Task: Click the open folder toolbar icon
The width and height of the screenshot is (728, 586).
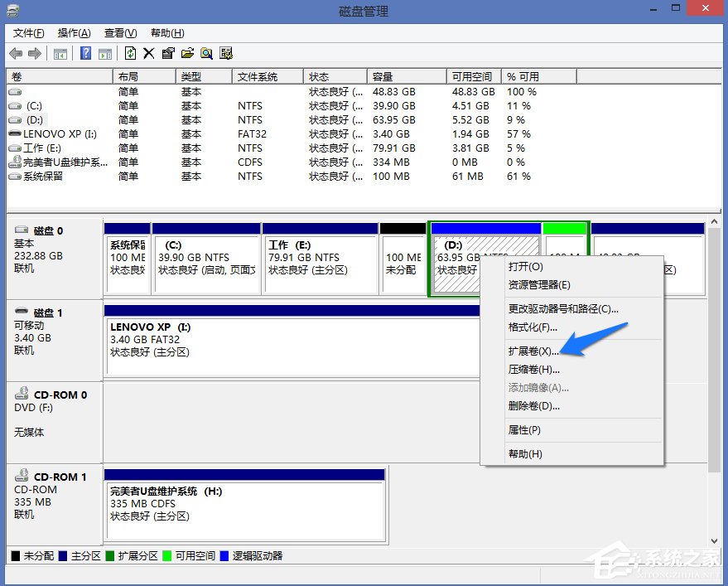Action: 187,53
